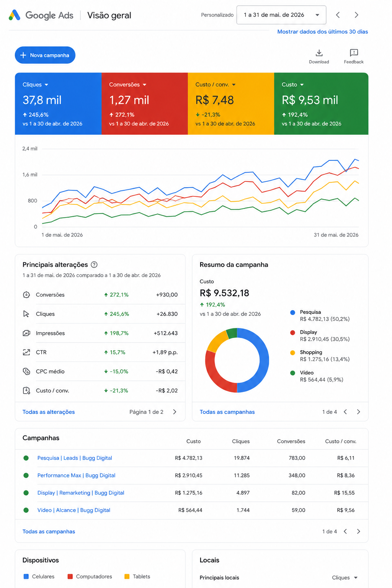Open the Custo metric card dropdown

coord(302,85)
